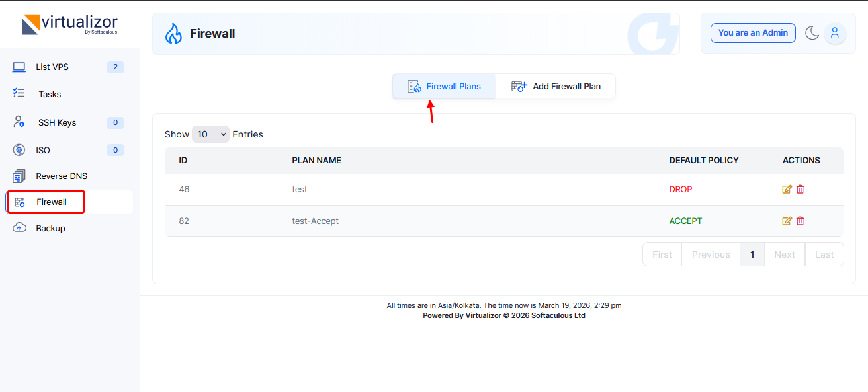This screenshot has height=392, width=868.
Task: Switch to the Firewall Plans tab
Action: 444,86
